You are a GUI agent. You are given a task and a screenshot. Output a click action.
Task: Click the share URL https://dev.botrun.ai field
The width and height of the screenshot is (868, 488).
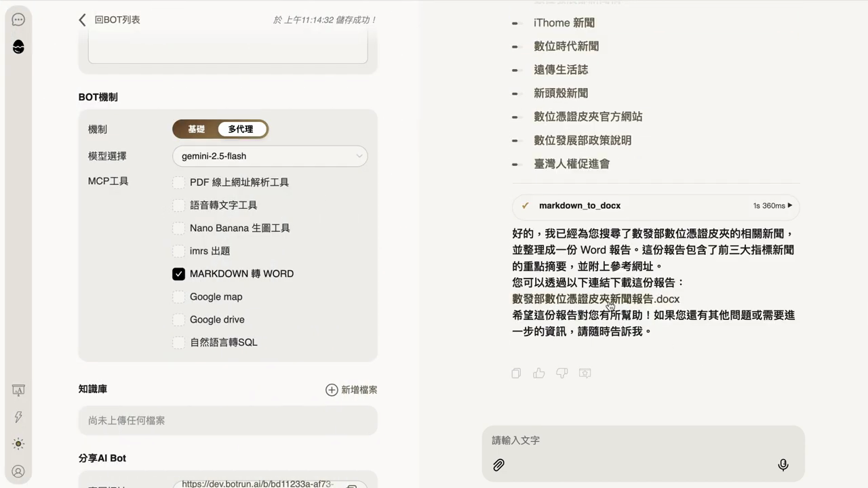coord(270,483)
